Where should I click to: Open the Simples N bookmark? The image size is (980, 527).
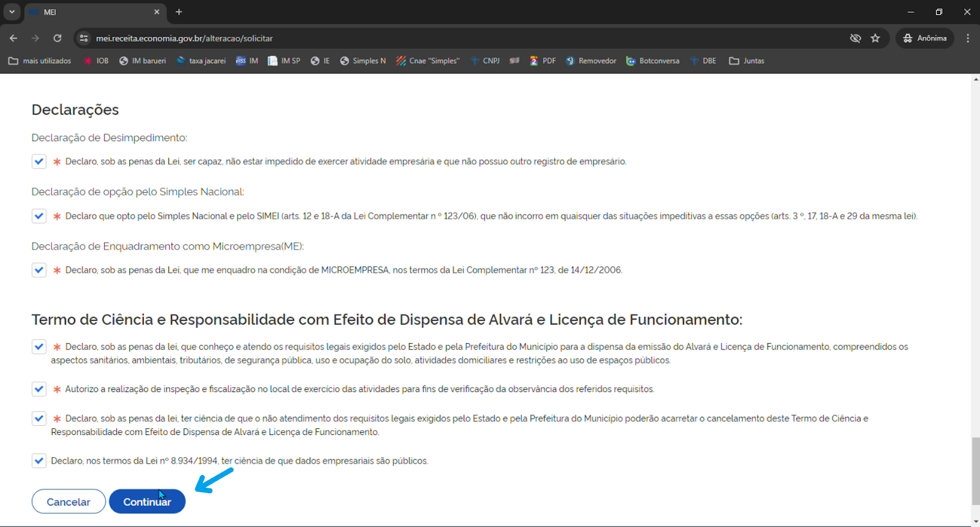click(363, 61)
